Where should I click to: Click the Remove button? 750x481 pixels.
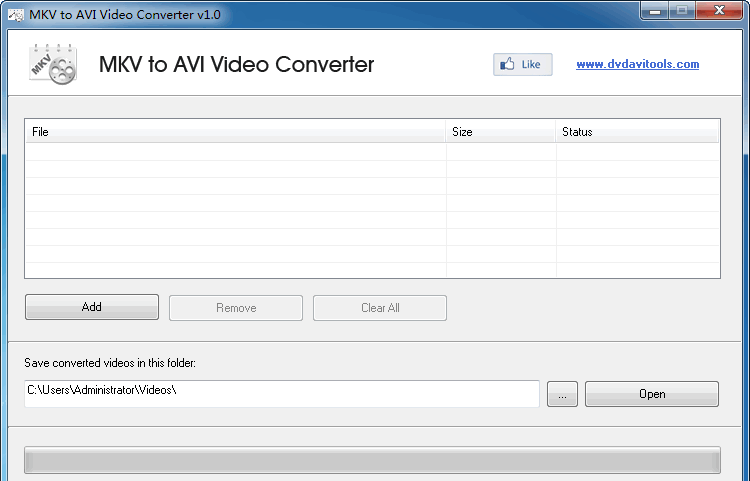click(236, 308)
